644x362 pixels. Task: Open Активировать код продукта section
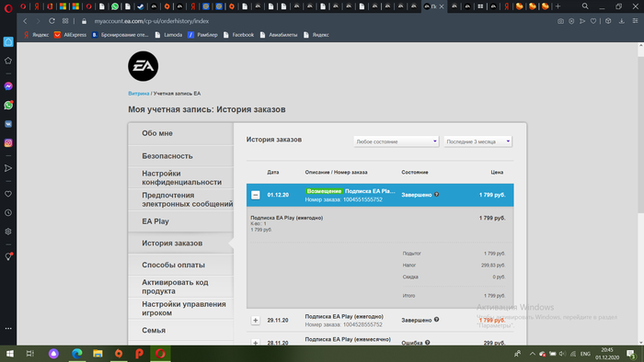[x=181, y=287]
